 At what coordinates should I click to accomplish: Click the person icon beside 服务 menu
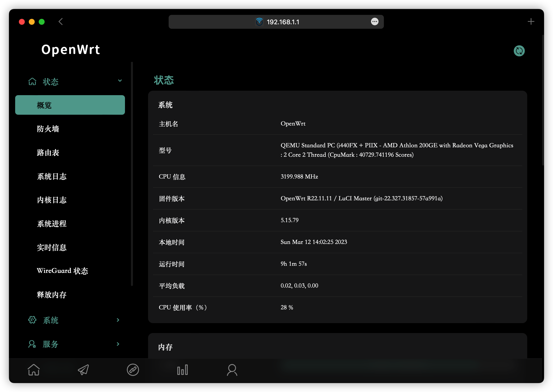click(32, 344)
